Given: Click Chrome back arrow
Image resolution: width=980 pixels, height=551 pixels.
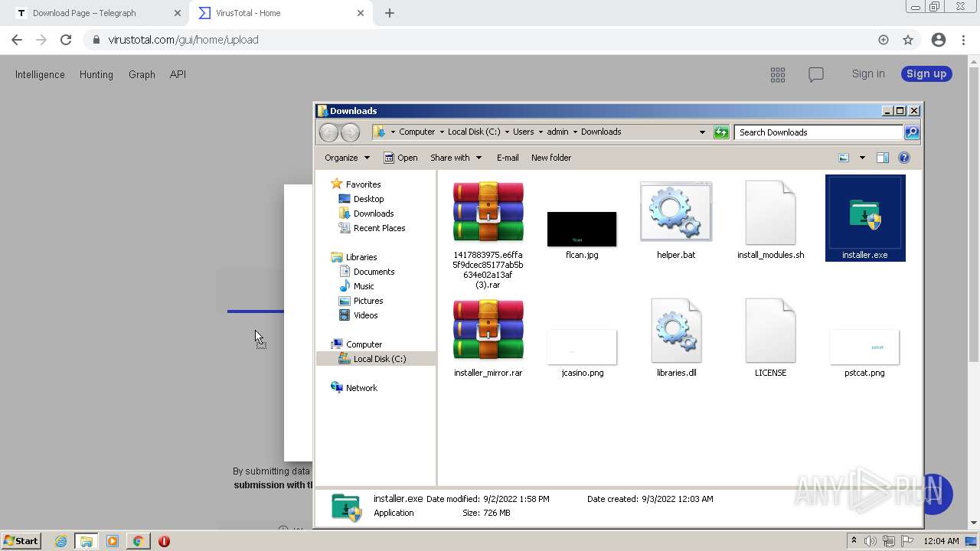Looking at the screenshot, I should click(17, 40).
